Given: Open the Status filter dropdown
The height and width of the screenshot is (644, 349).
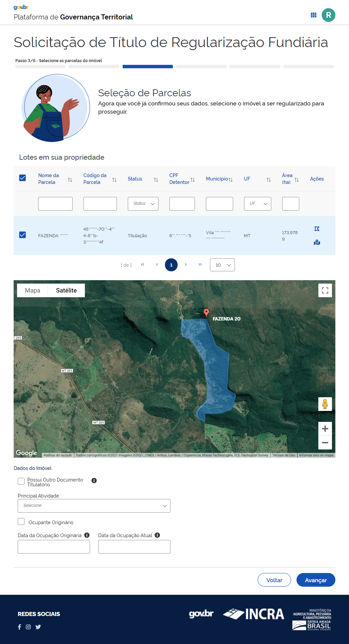Looking at the screenshot, I should coord(143,204).
